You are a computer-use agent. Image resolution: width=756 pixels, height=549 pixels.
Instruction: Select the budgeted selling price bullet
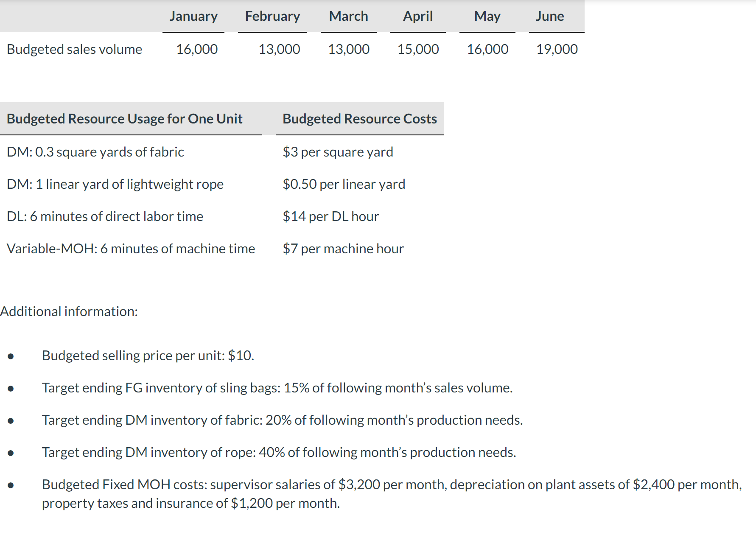click(x=148, y=356)
